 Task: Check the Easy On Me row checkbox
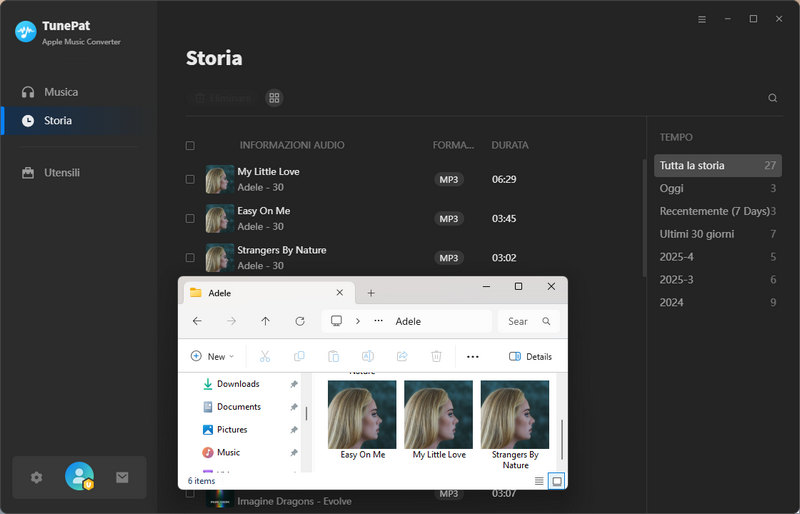coord(190,218)
